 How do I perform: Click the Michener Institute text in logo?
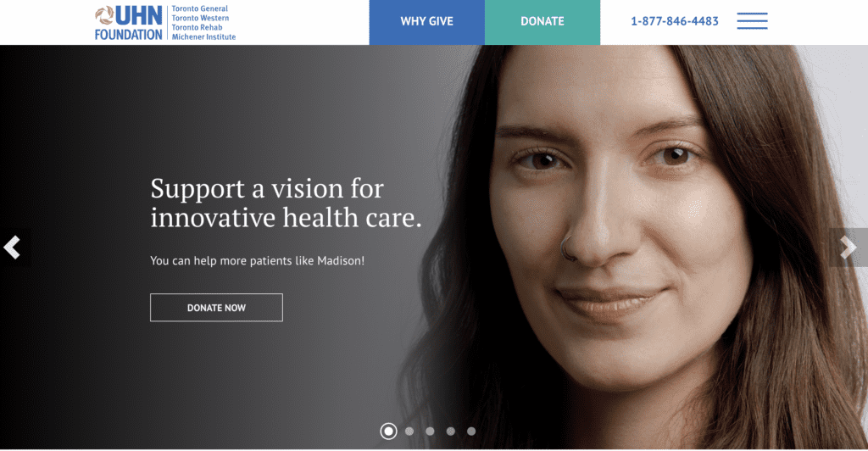203,36
